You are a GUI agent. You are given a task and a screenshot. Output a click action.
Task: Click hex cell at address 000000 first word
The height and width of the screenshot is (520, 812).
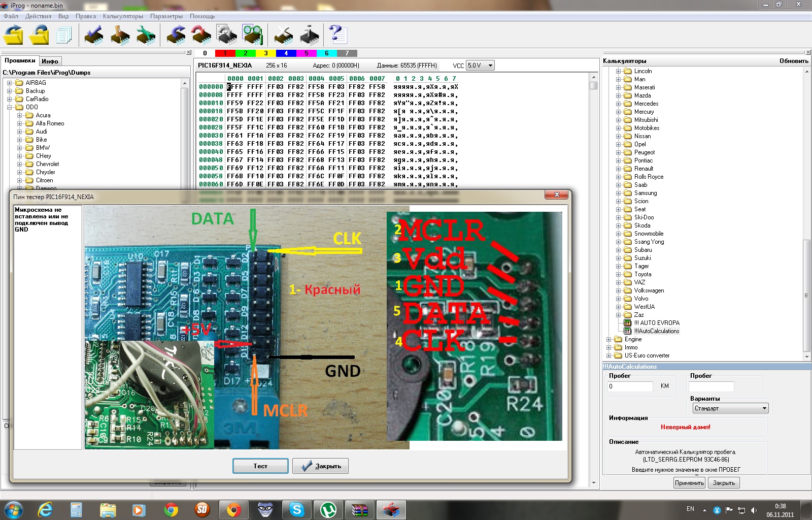click(x=235, y=87)
